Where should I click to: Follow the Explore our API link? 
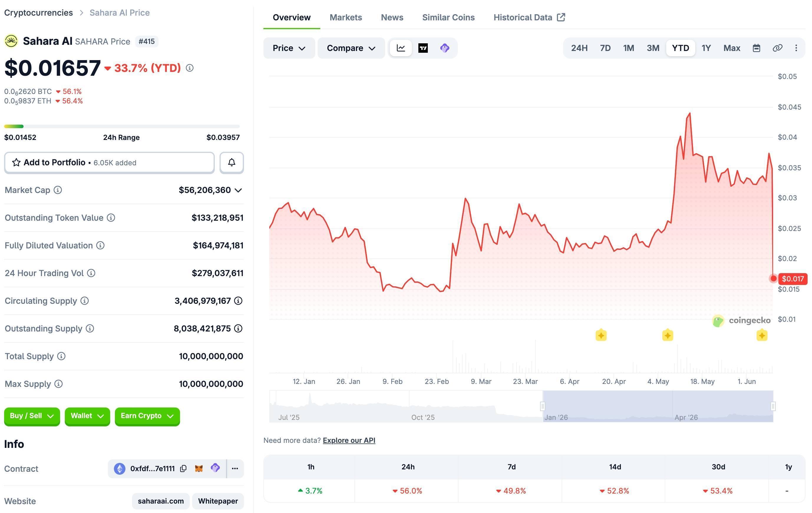tap(349, 440)
